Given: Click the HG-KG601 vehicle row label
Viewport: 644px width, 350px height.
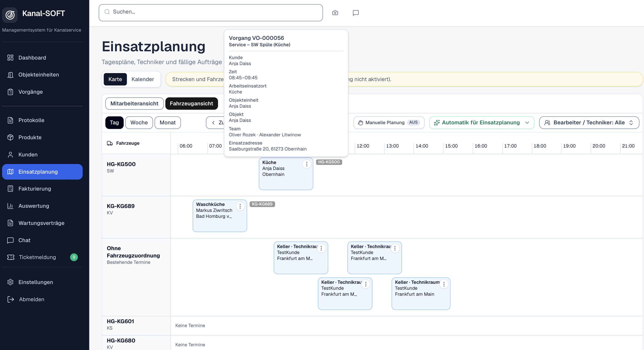Looking at the screenshot, I should (x=120, y=322).
